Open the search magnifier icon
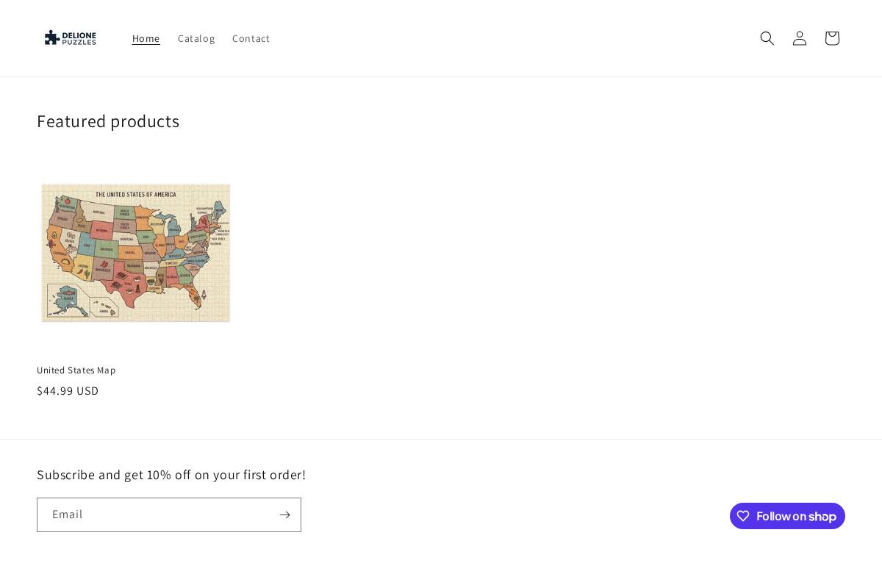This screenshot has height=588, width=882. point(767,38)
